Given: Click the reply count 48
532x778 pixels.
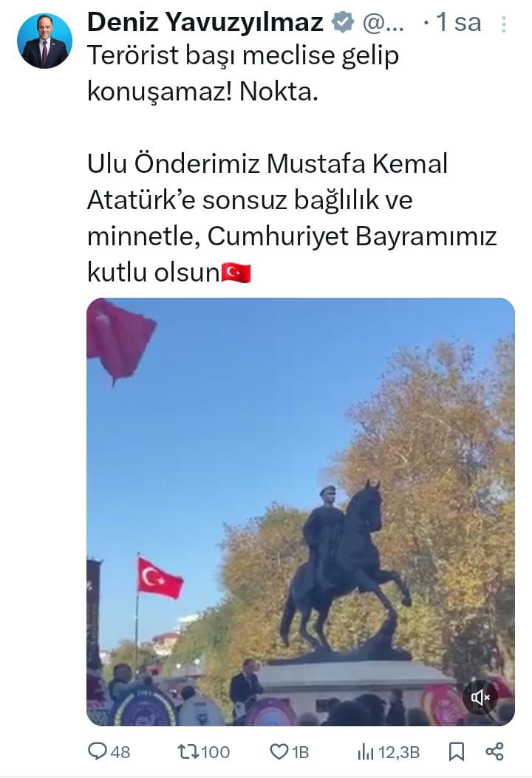Looking at the screenshot, I should coord(120,752).
